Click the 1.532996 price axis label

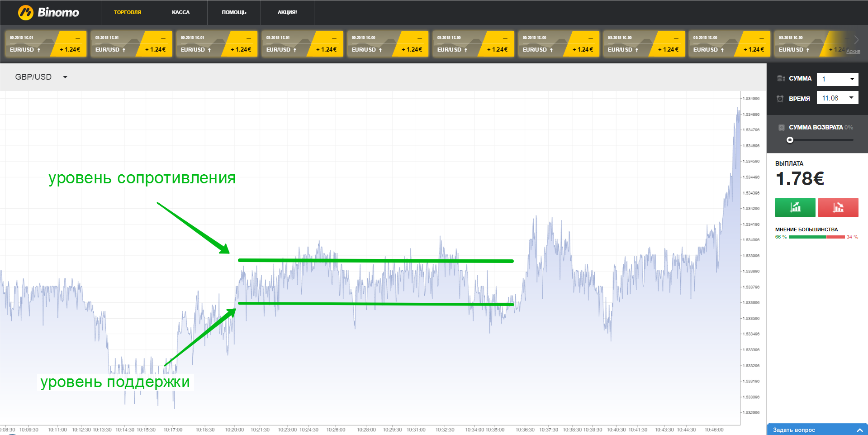pyautogui.click(x=751, y=412)
